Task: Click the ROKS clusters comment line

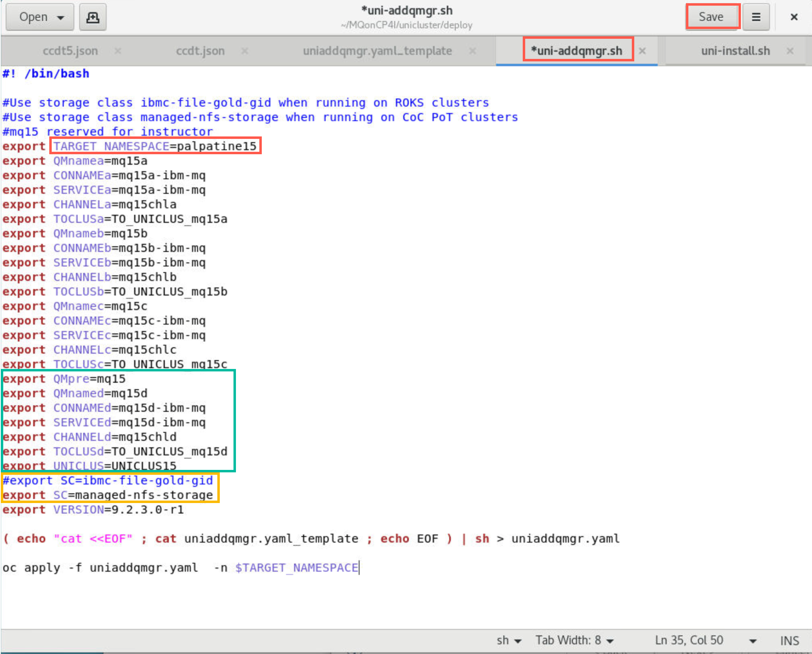Action: click(246, 103)
